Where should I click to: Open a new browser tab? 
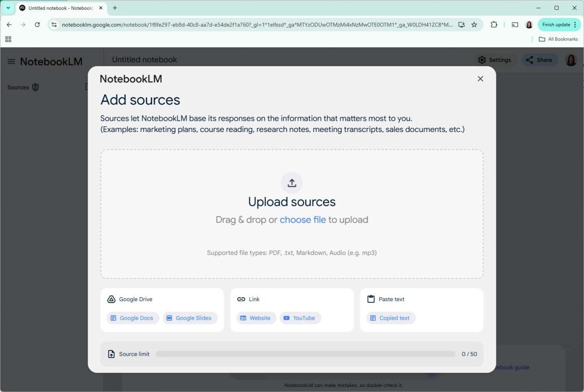coord(115,8)
